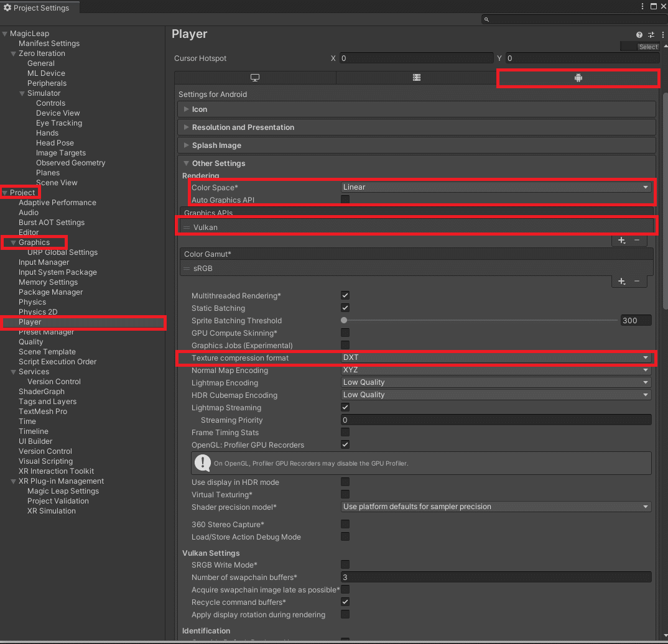Open Input Manager settings category

[x=44, y=262]
